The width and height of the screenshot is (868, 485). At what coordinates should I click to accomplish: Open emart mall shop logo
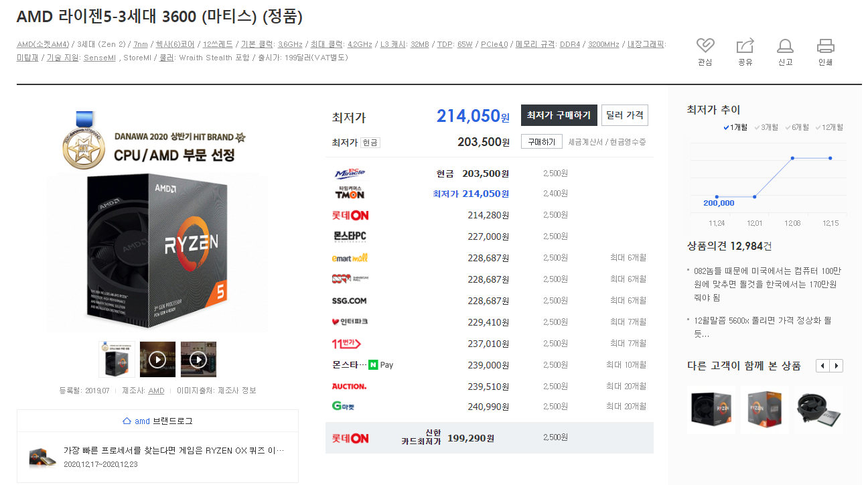(350, 258)
